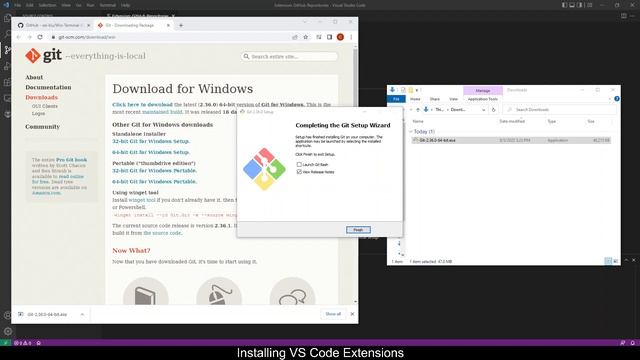
Task: Open Chrome extensions puzzle icon
Action: [319, 37]
